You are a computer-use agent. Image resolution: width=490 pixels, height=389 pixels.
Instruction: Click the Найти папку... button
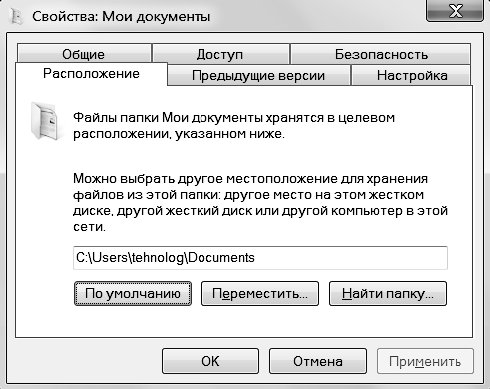pos(388,293)
